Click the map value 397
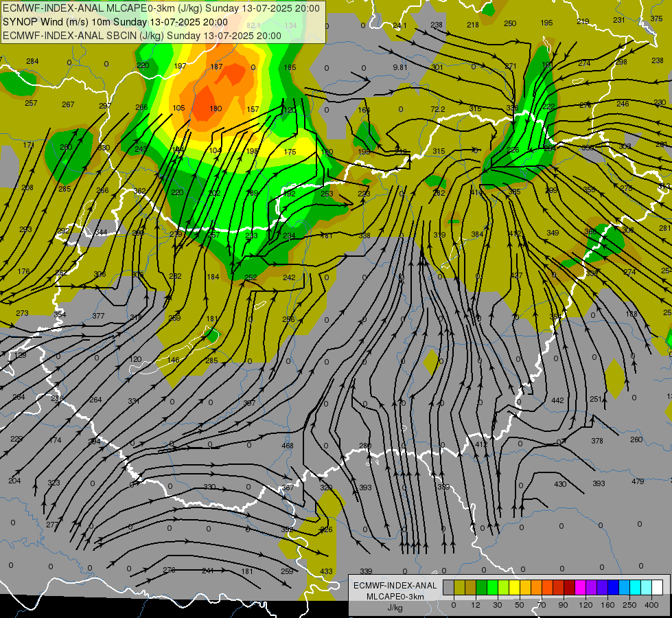This screenshot has width=672, height=618. click(249, 402)
